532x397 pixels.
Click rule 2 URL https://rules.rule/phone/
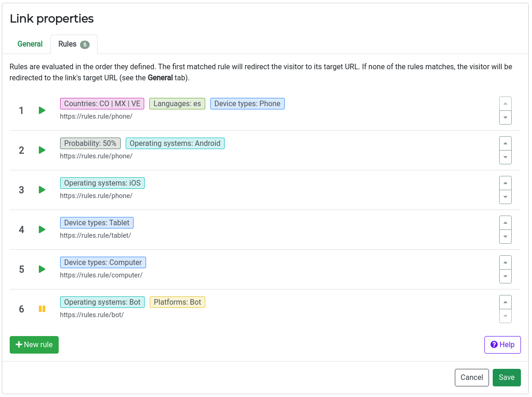point(96,156)
